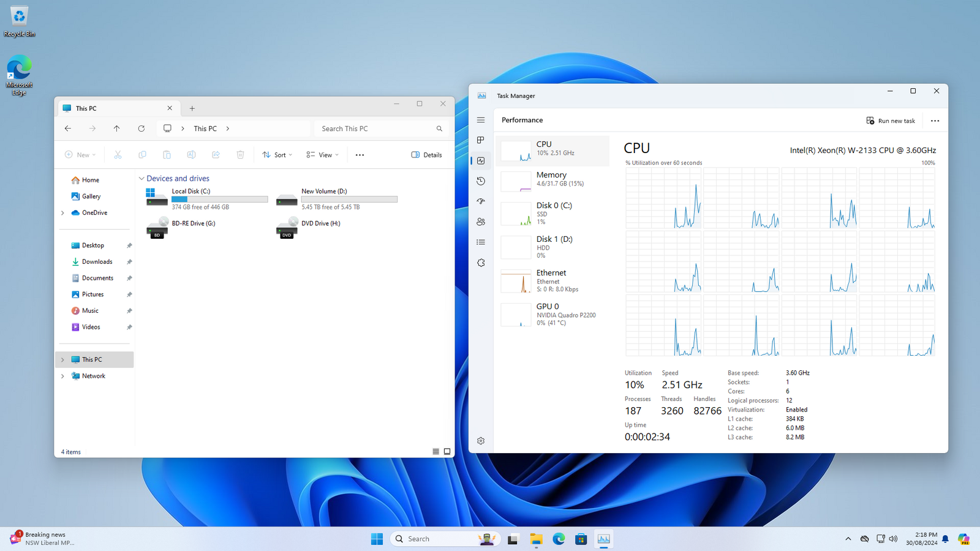Image resolution: width=980 pixels, height=551 pixels.
Task: Open the Sort dropdown
Action: pyautogui.click(x=277, y=155)
